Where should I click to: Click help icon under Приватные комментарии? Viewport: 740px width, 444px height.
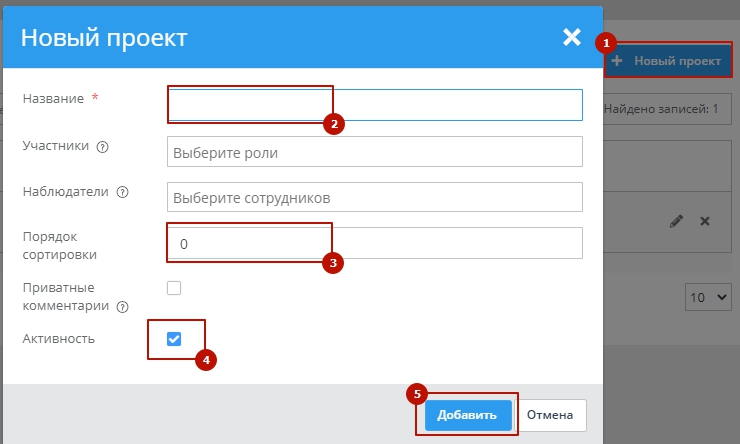coord(123,307)
